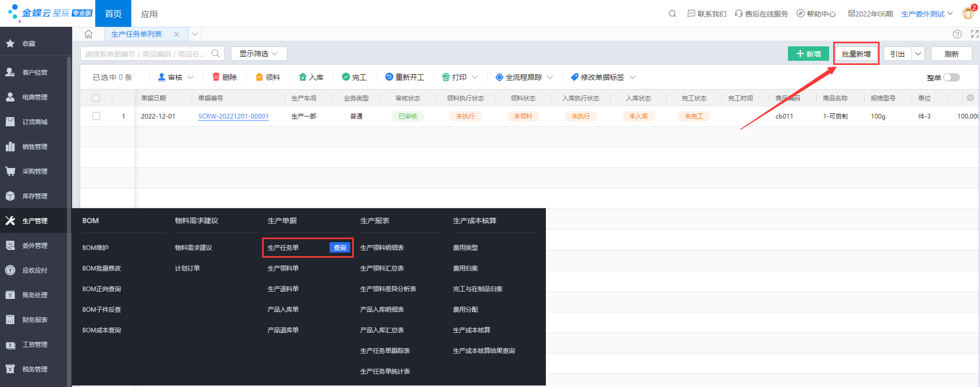Open 订货商城 sidebar module

(x=35, y=122)
